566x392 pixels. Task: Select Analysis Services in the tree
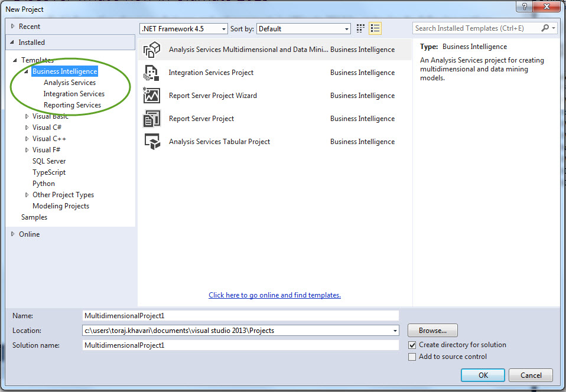click(70, 83)
